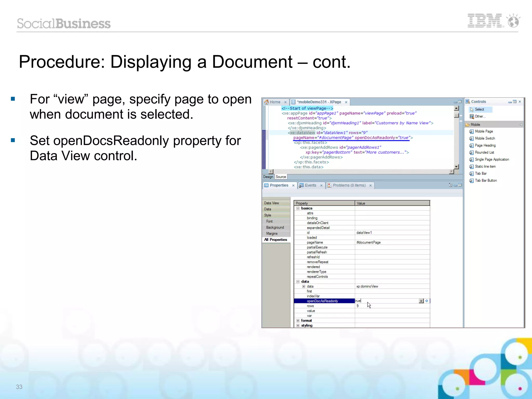Screen dimensions: 532x399
Task: Switch to the Home tab
Action: click(x=275, y=102)
